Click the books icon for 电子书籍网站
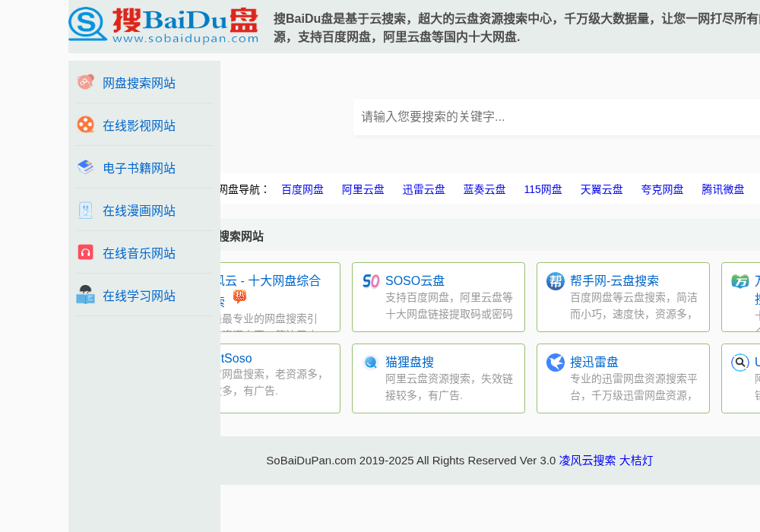760x532 pixels. click(x=86, y=168)
